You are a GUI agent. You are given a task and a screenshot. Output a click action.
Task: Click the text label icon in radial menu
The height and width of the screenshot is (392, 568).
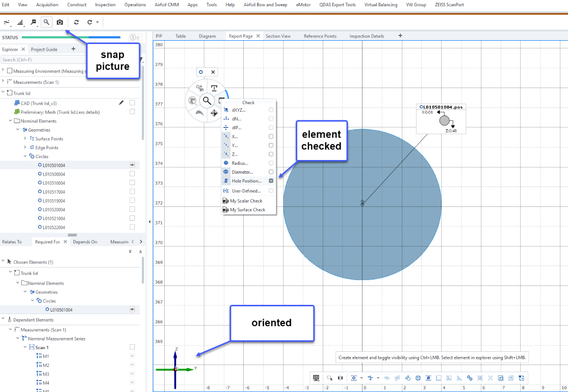tap(214, 88)
